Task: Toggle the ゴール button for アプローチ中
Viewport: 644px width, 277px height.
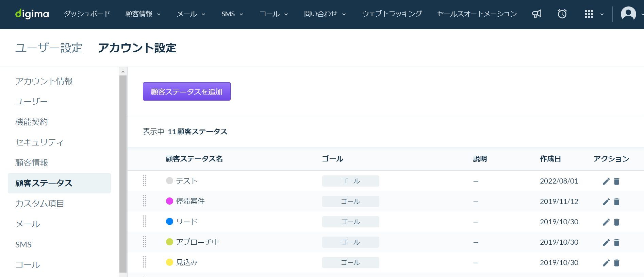Action: coord(351,242)
